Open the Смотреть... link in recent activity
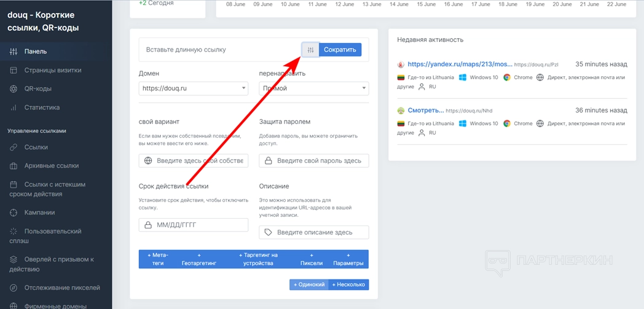 pyautogui.click(x=426, y=111)
